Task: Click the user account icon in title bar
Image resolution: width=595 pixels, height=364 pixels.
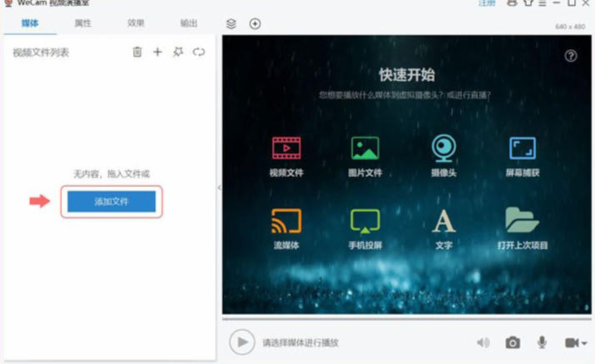Action: point(512,3)
